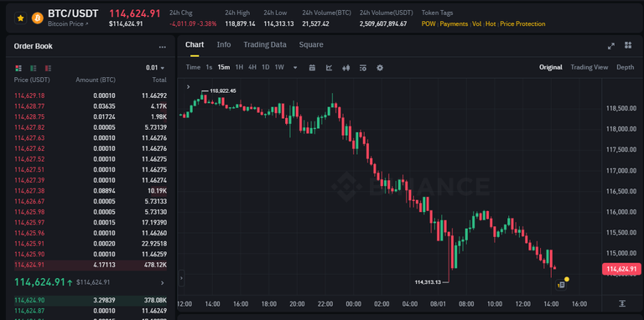644x320 pixels.
Task: Switch to the Info tab
Action: pyautogui.click(x=224, y=44)
